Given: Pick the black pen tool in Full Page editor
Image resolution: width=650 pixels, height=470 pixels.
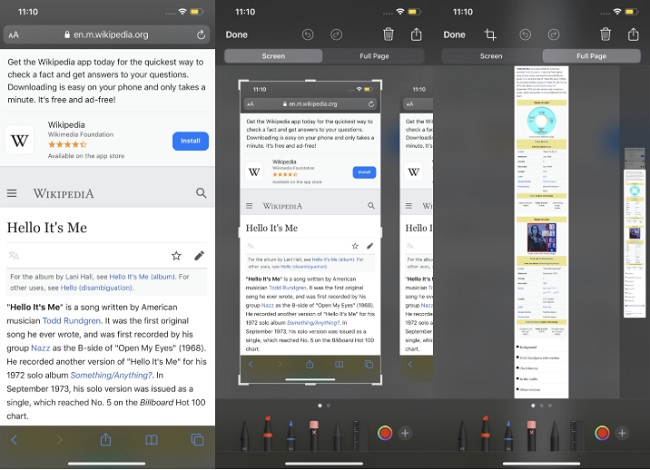Looking at the screenshot, I should [x=462, y=436].
